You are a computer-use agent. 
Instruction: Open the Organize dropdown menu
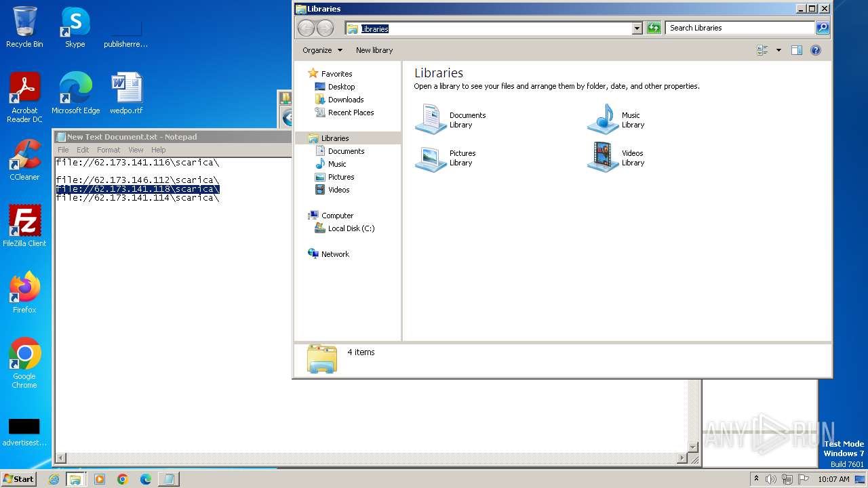point(323,50)
